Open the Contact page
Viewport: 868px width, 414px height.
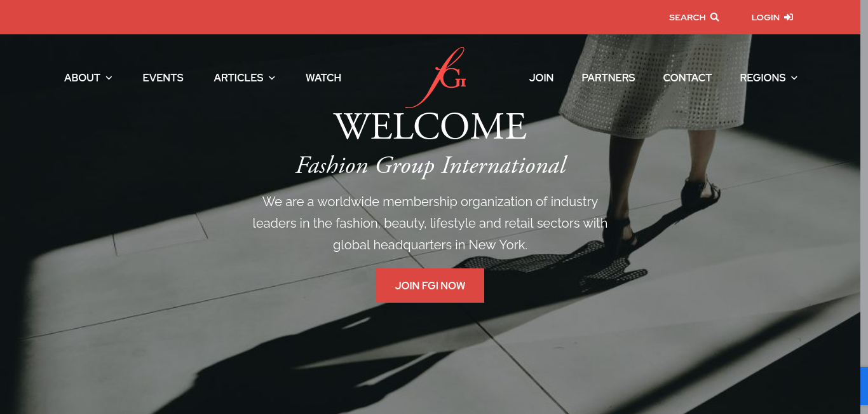click(687, 78)
